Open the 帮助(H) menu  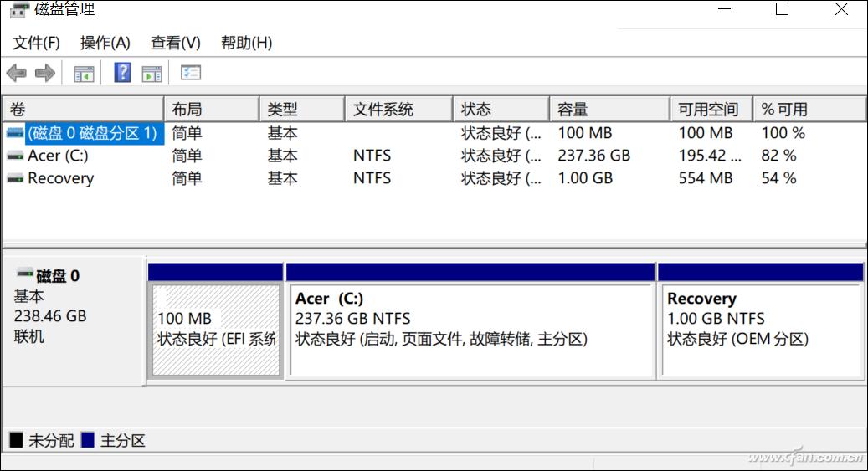pyautogui.click(x=246, y=43)
